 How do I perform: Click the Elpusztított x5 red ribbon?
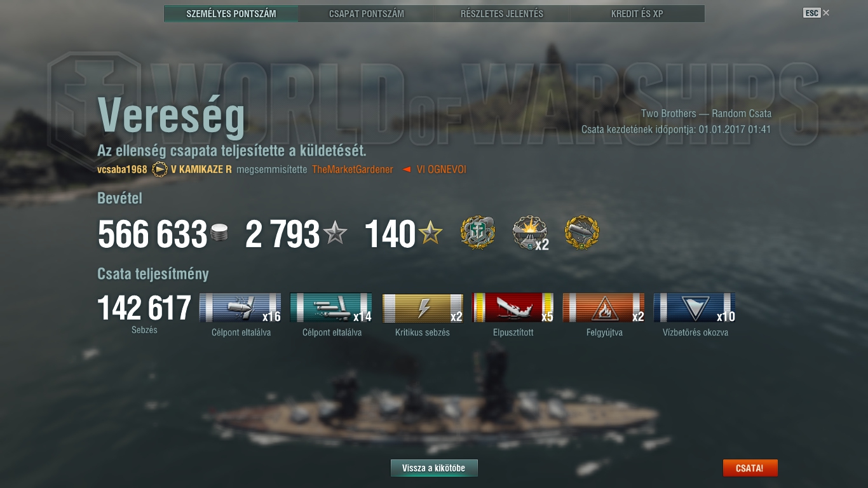point(513,308)
